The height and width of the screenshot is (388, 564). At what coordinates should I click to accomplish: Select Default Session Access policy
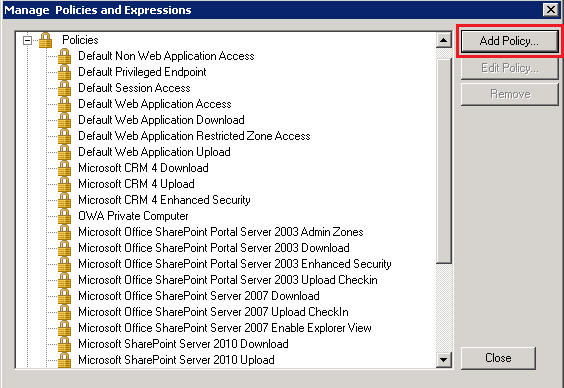point(134,88)
